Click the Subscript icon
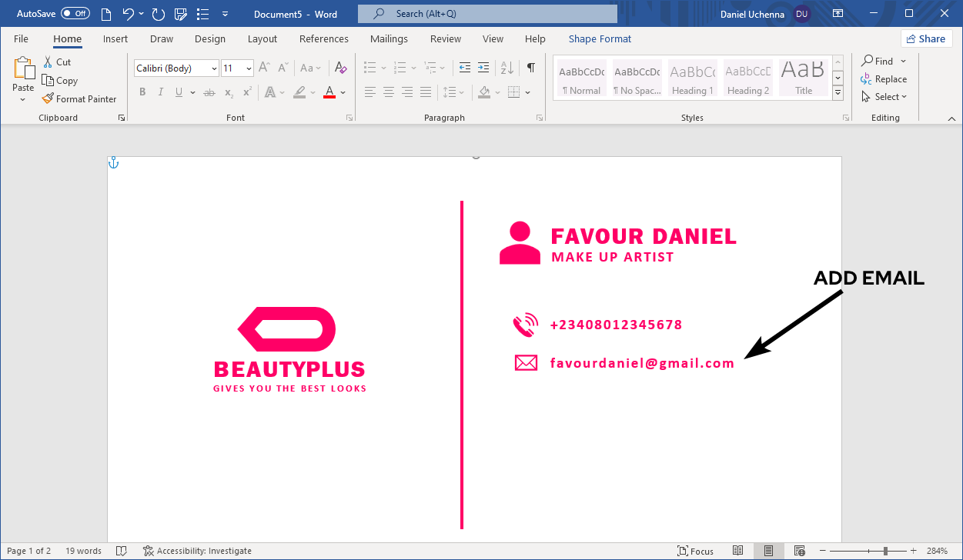 point(228,92)
